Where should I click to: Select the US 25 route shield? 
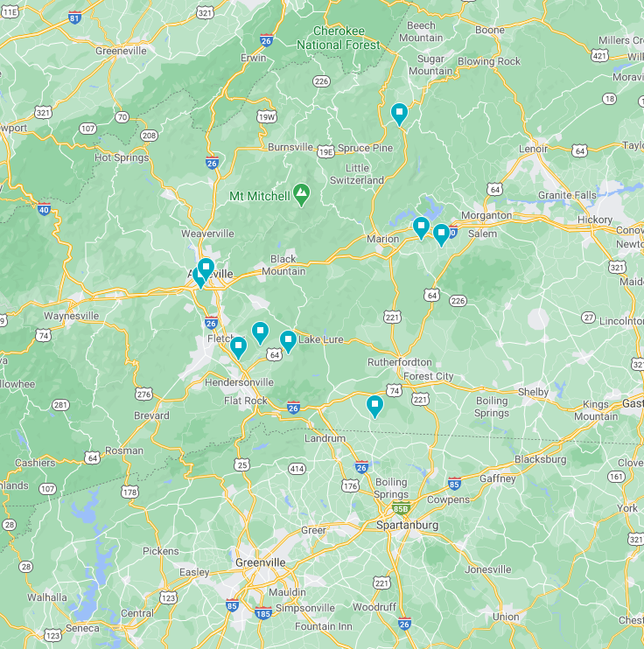pyautogui.click(x=241, y=464)
